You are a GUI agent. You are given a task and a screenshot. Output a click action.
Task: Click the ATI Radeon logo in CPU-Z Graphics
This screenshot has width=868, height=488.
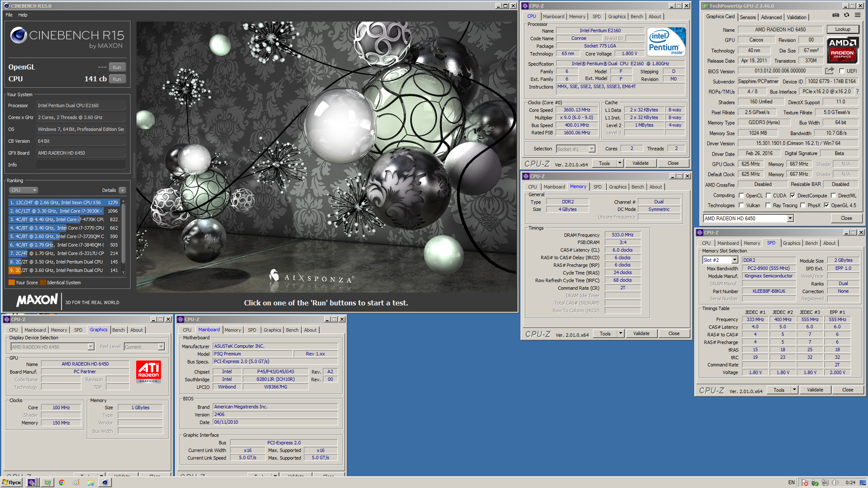148,372
